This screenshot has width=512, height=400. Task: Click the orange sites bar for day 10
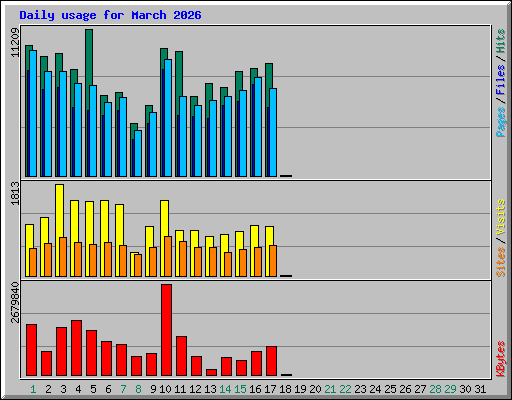click(168, 256)
